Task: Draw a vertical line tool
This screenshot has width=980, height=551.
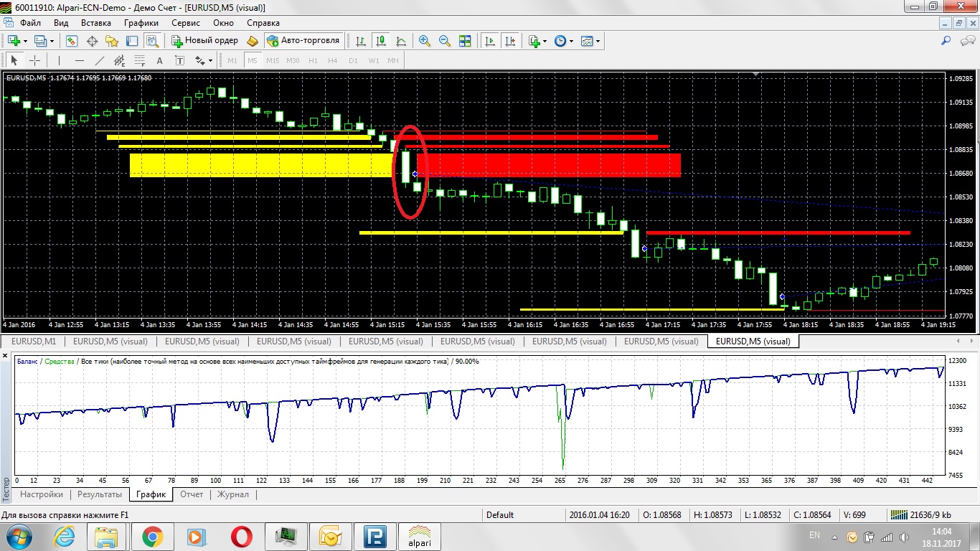Action: pos(60,61)
